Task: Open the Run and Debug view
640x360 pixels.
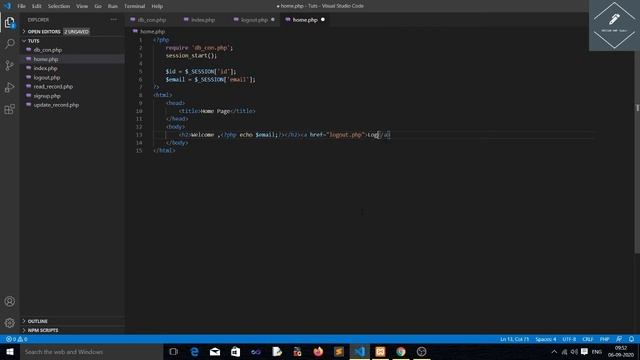Action: (x=9, y=87)
